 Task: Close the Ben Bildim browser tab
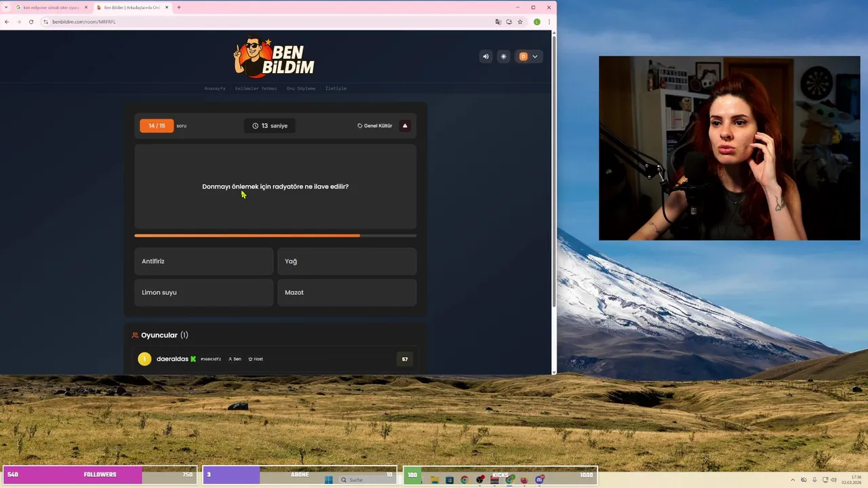pos(167,7)
